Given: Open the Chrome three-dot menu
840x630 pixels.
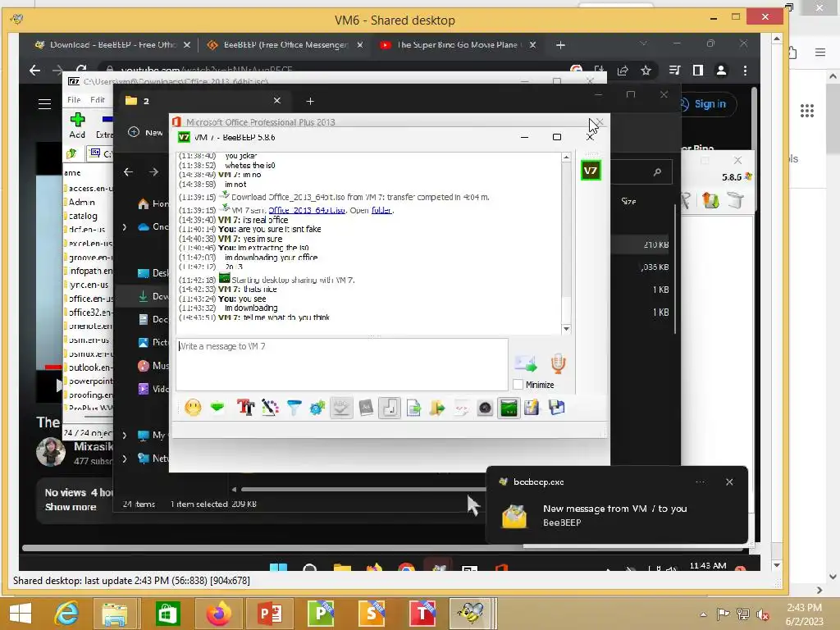Looking at the screenshot, I should point(745,71).
